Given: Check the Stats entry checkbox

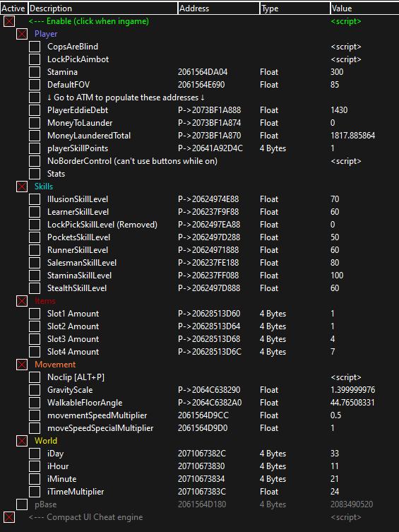Looking at the screenshot, I should point(35,174).
